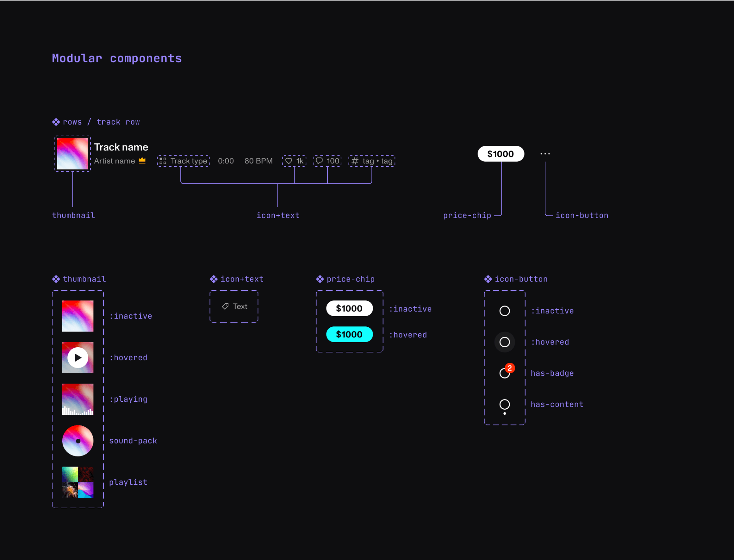
Task: Select the circular sound-pack thumbnail
Action: [x=78, y=440]
